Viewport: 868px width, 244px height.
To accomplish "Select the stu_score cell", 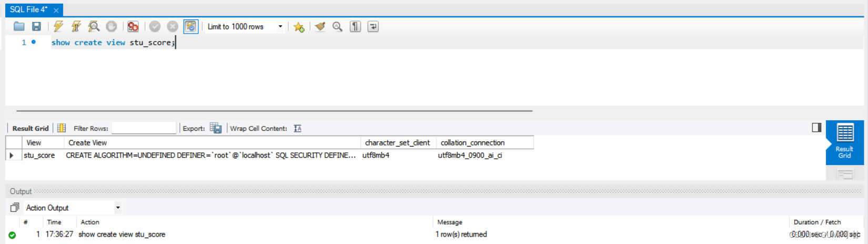I will pyautogui.click(x=43, y=155).
